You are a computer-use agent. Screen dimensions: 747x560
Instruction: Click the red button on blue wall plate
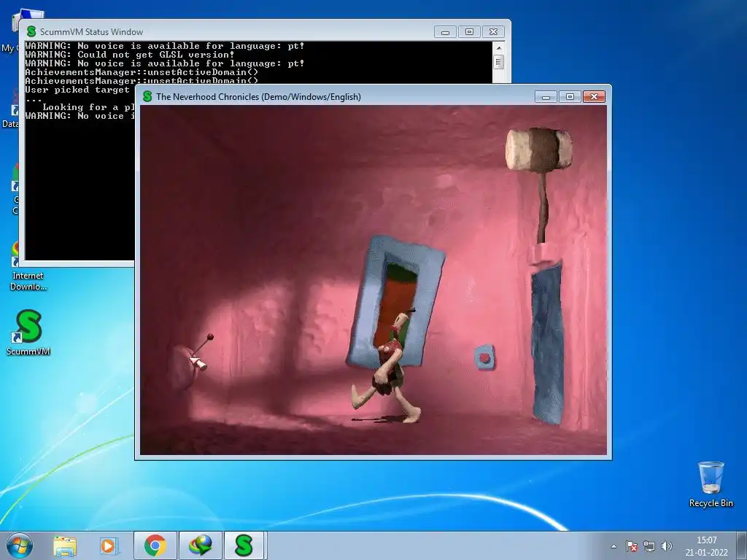point(484,357)
